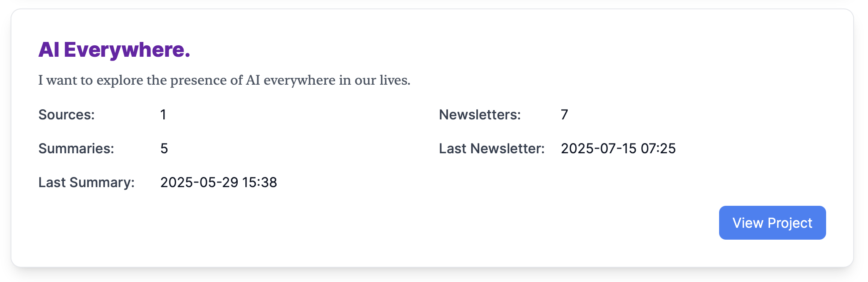
Task: Click the Last Newsletter date "2025-07-15"
Action: (x=599, y=149)
